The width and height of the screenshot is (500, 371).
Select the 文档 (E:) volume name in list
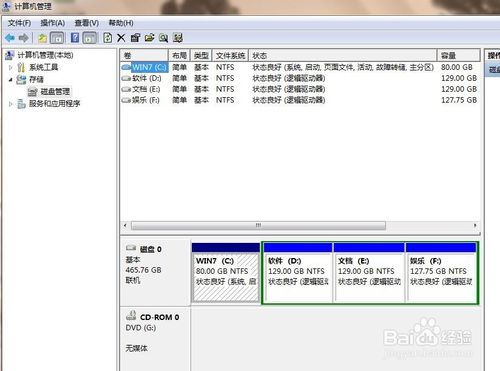(x=146, y=89)
